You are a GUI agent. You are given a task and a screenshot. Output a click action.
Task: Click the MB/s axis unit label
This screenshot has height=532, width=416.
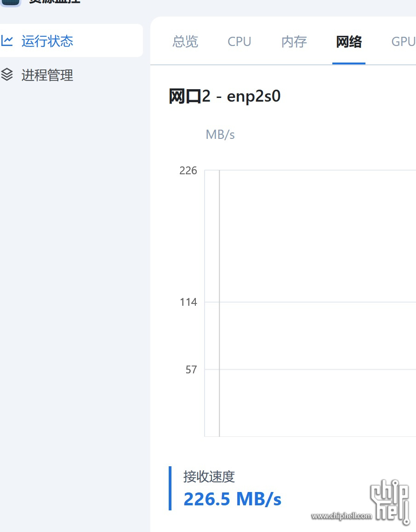pos(220,135)
